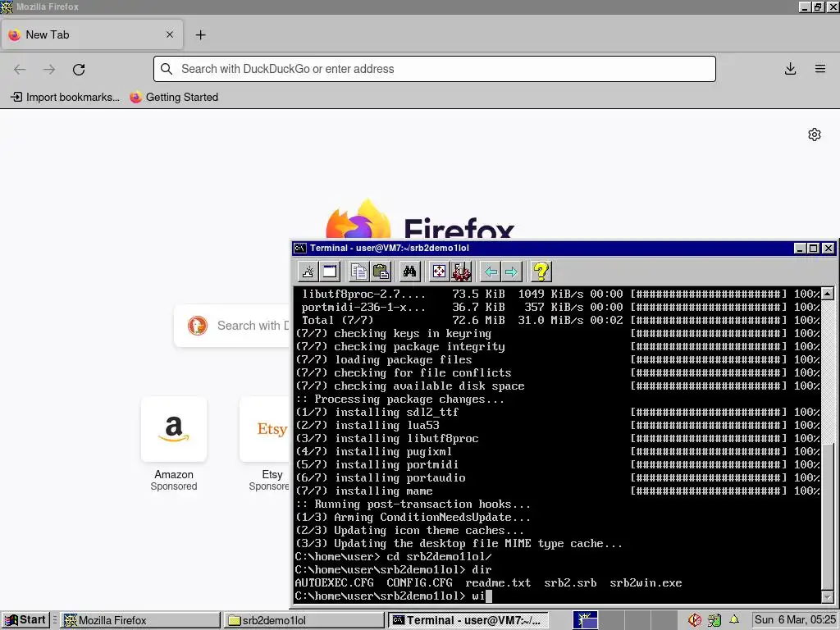840x630 pixels.
Task: Open terminal search with binoculars icon
Action: coord(410,272)
